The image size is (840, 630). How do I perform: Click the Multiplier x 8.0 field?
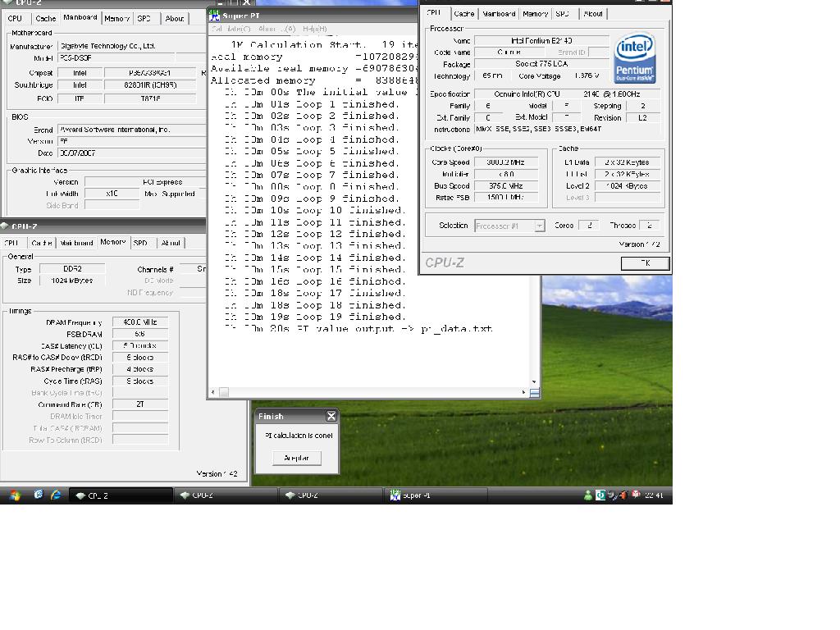click(x=505, y=174)
